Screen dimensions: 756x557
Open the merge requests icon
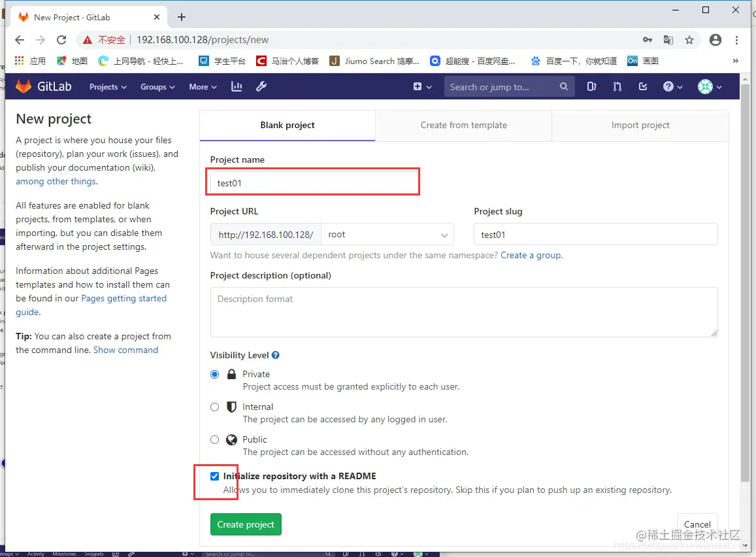[617, 87]
